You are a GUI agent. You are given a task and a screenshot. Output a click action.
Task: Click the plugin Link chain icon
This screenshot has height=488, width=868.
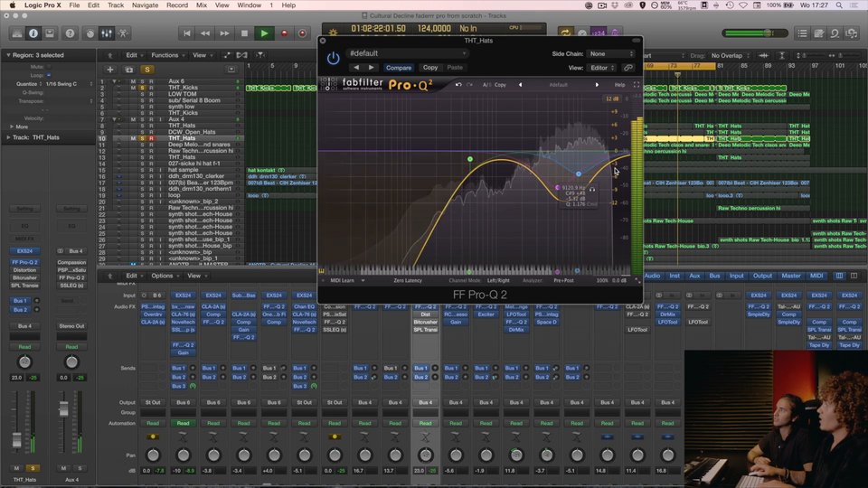627,68
